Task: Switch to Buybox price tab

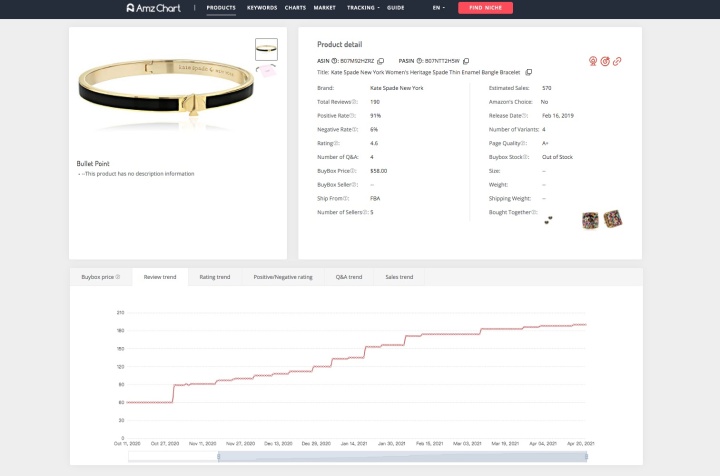Action: click(101, 277)
